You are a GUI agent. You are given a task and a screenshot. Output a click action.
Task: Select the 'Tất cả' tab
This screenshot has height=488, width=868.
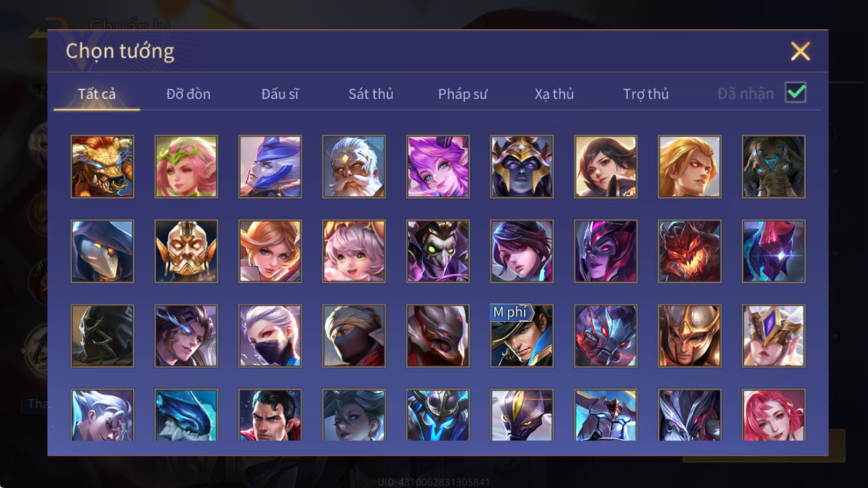pos(97,94)
